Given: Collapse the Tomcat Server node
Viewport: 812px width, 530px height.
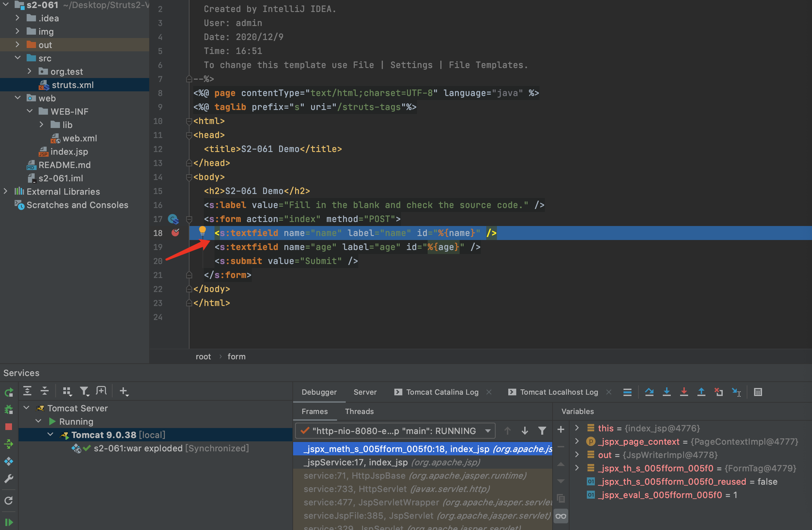Looking at the screenshot, I should point(26,408).
